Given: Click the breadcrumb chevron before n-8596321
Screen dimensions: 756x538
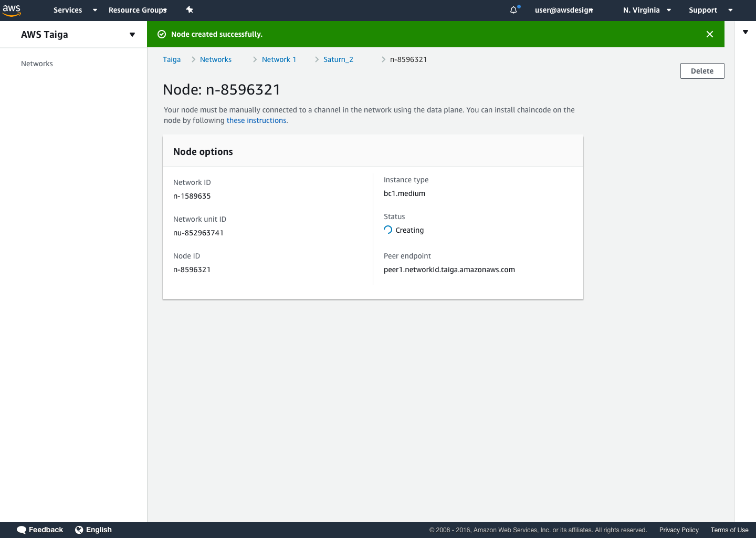Looking at the screenshot, I should [383, 59].
